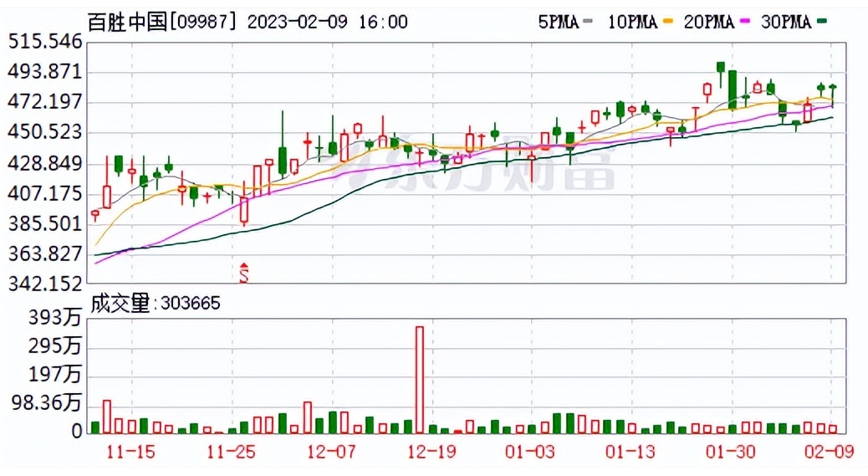
Task: Open the 百胜中国[09987] stock title
Action: 166,22
